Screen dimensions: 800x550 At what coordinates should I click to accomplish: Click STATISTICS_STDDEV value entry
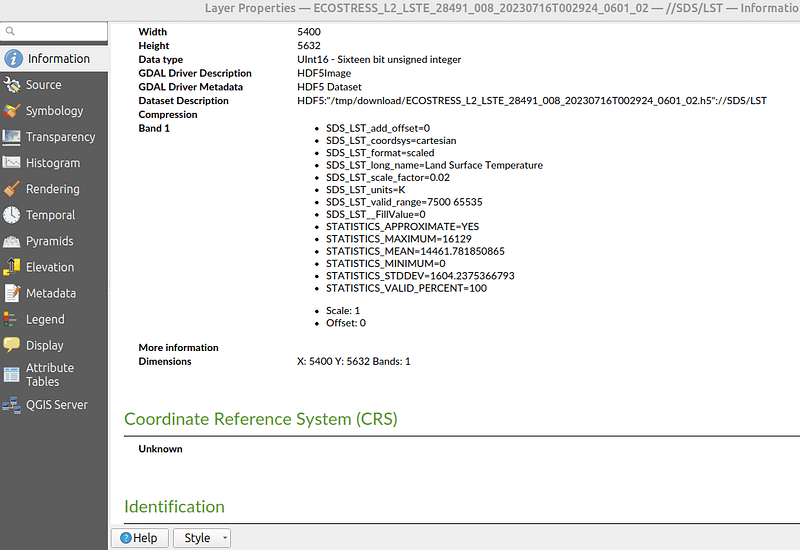420,276
